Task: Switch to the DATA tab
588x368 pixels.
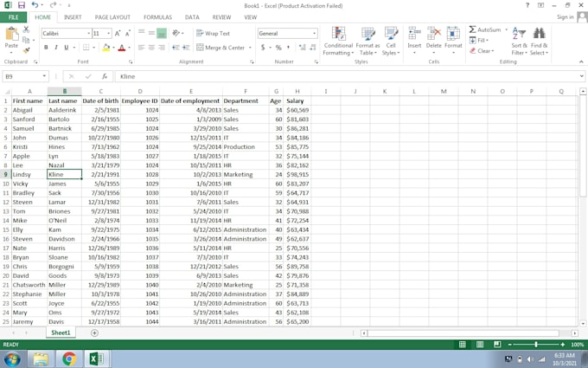Action: 192,17
